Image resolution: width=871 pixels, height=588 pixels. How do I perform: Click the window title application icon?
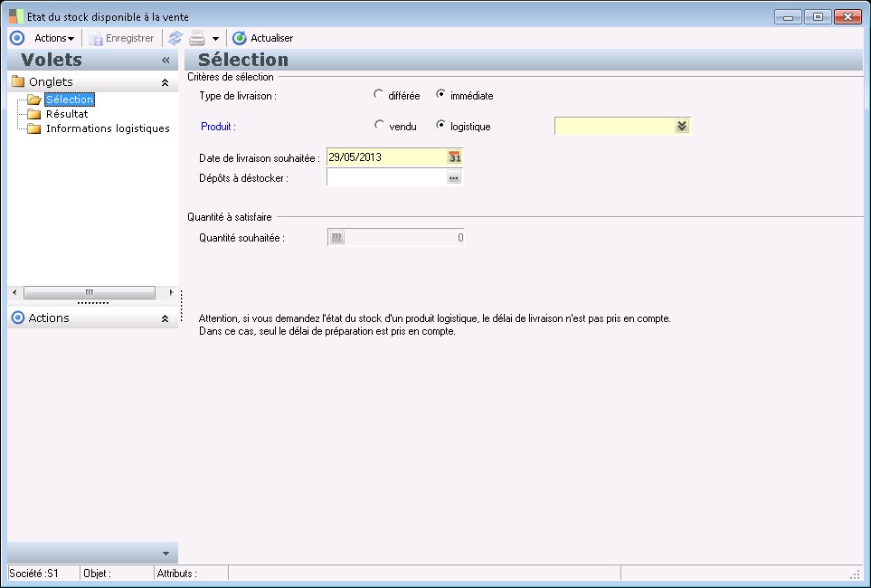click(16, 16)
